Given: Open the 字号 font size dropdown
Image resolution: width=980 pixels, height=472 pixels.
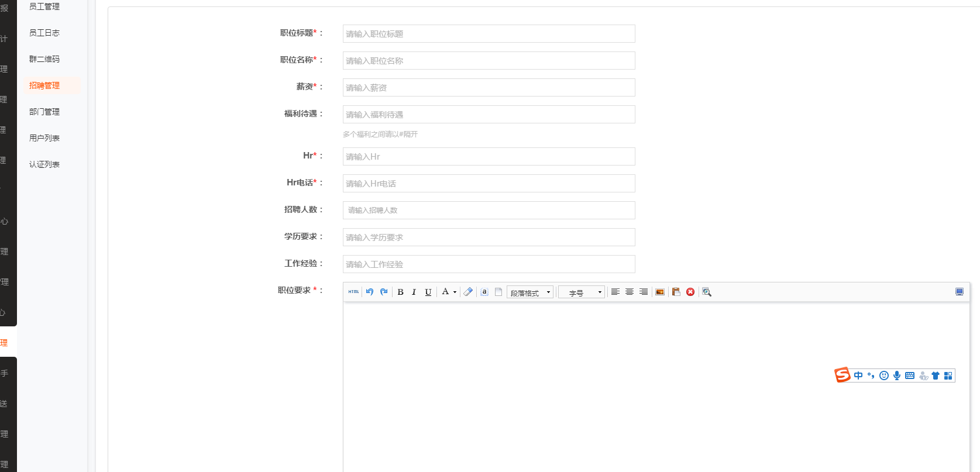Looking at the screenshot, I should (582, 292).
